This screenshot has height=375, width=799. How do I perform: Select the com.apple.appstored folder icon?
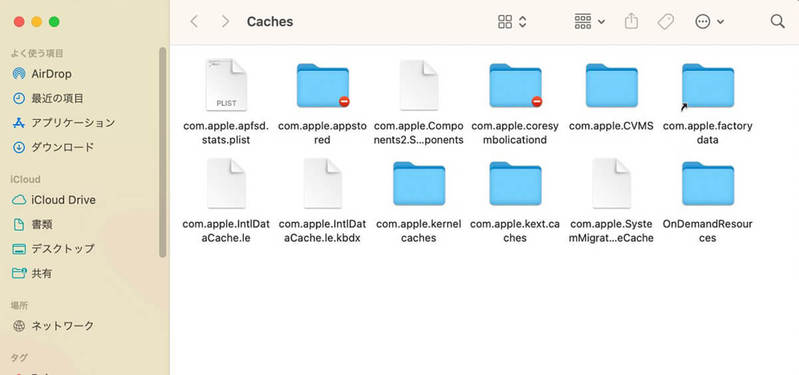pos(323,85)
